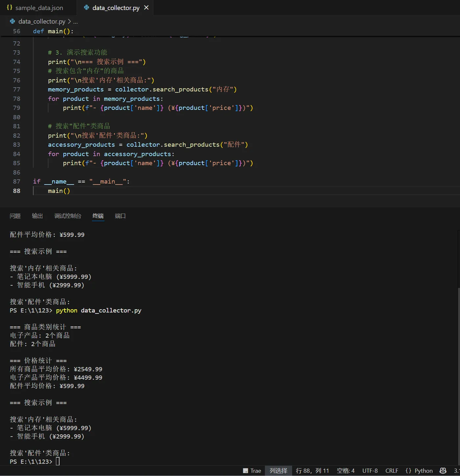This screenshot has width=460, height=476.
Task: Change the UTF-8 file encoding
Action: [x=370, y=471]
